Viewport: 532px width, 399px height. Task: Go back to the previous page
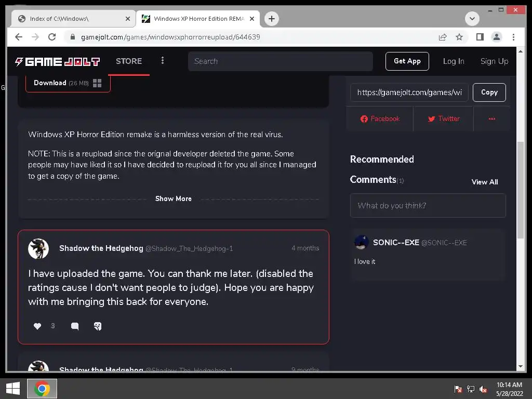pos(19,37)
